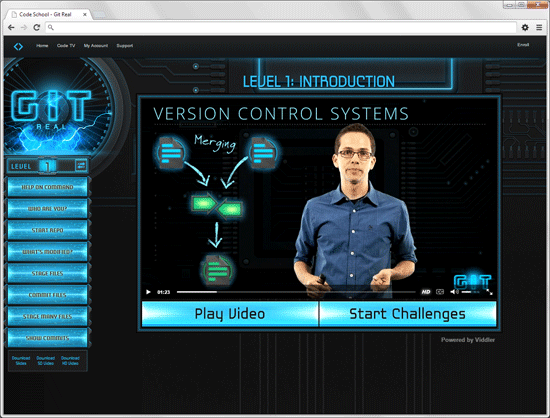Image resolution: width=550 pixels, height=418 pixels.
Task: Seek using the video progress bar
Action: pyautogui.click(x=296, y=292)
